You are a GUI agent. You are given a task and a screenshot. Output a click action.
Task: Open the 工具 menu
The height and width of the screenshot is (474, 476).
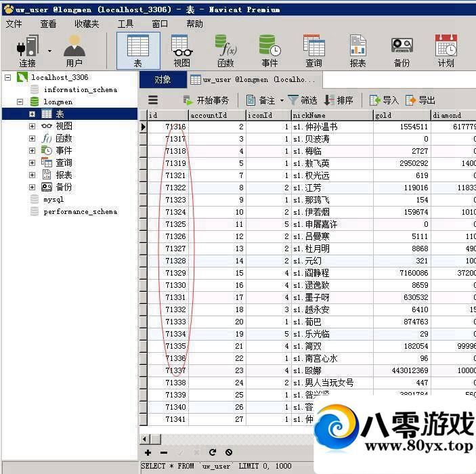pyautogui.click(x=125, y=24)
